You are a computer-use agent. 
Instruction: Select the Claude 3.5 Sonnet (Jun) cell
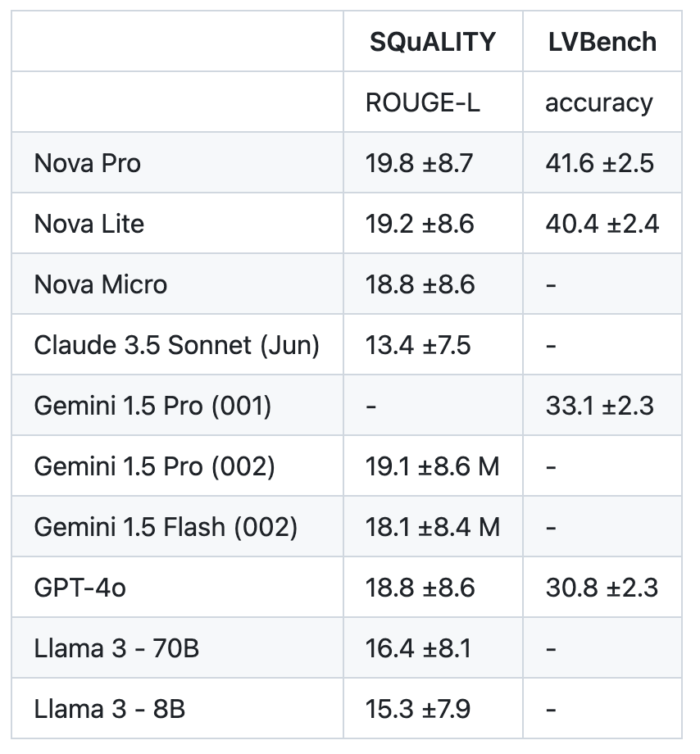[x=176, y=345]
